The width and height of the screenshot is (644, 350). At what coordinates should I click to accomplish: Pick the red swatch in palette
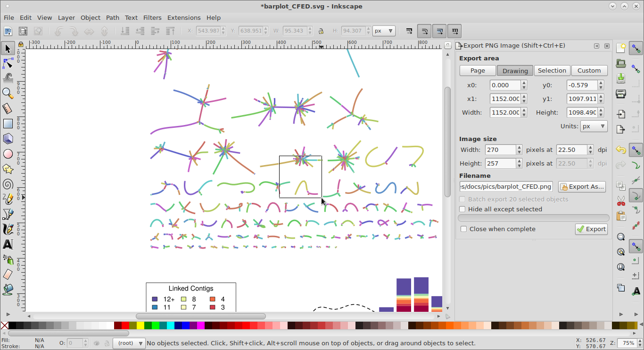click(125, 325)
